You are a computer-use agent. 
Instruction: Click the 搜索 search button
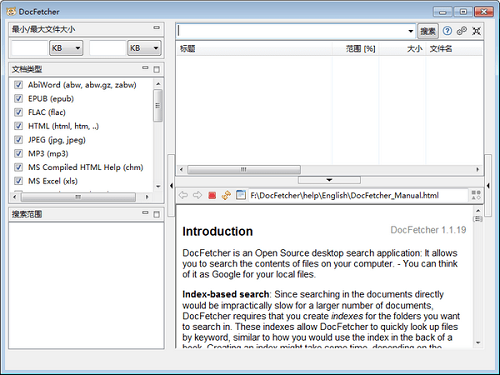pos(428,31)
